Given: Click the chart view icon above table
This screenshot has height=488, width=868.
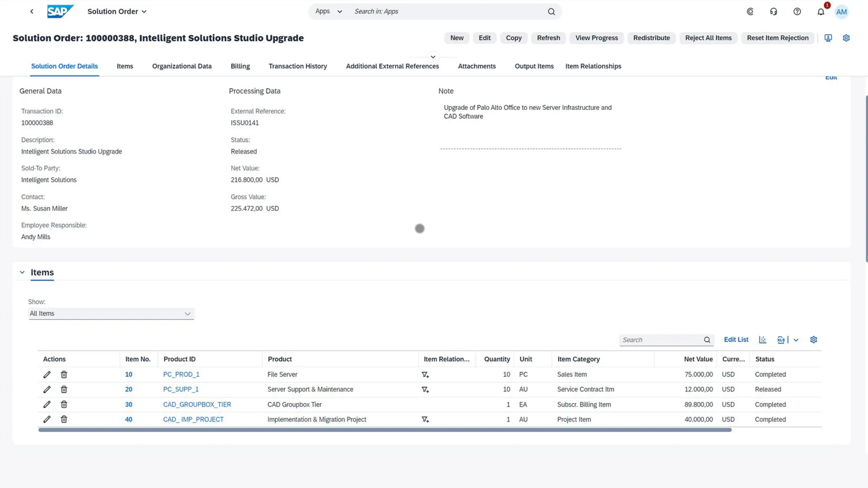Looking at the screenshot, I should click(x=762, y=340).
